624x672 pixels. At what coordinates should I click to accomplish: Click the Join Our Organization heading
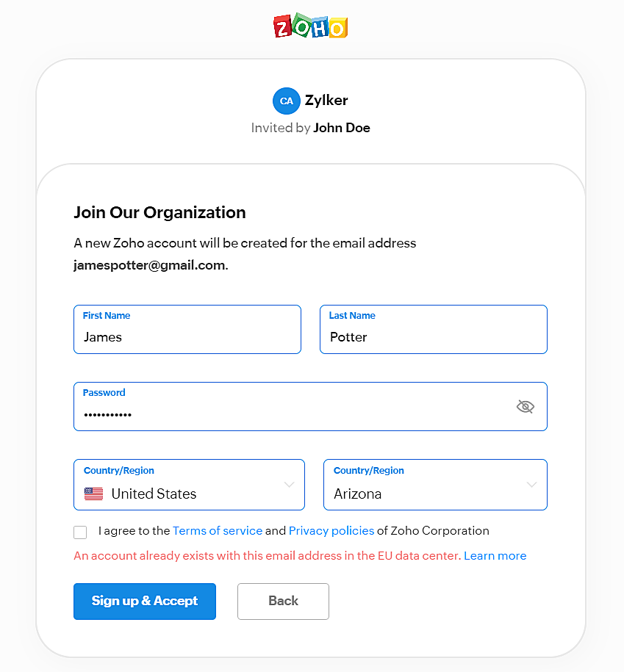(x=159, y=212)
